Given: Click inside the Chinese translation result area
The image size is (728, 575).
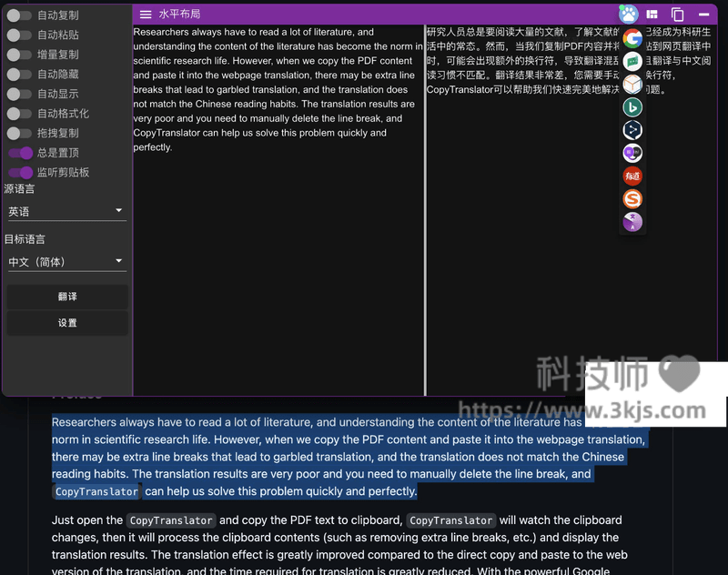Looking at the screenshot, I should [x=571, y=210].
